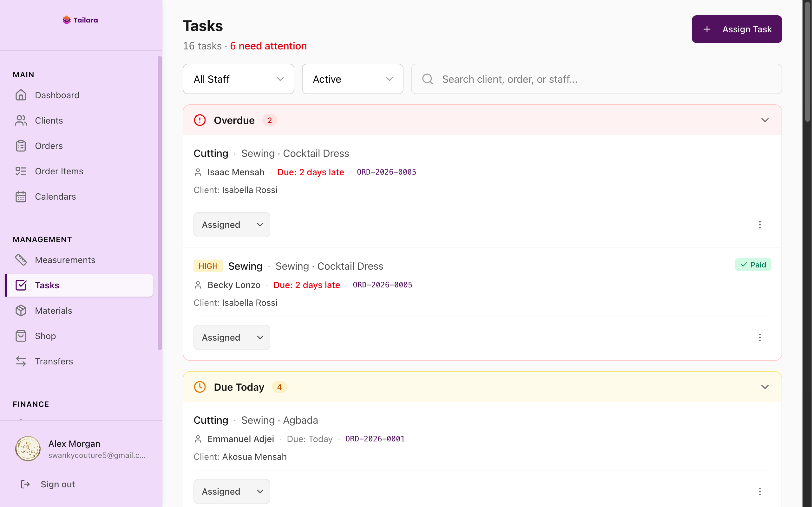This screenshot has height=507, width=812.
Task: Click the Orders clipboard icon
Action: 21,145
